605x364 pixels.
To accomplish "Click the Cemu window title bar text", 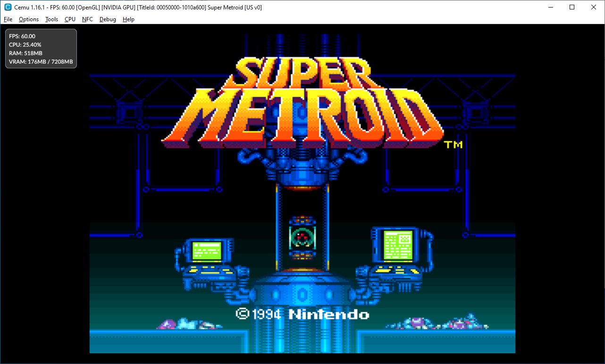I will click(138, 7).
